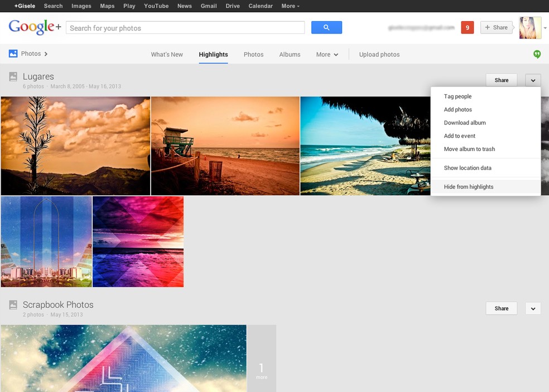Open Play in the top bar
This screenshot has height=392, width=549.
pos(129,6)
